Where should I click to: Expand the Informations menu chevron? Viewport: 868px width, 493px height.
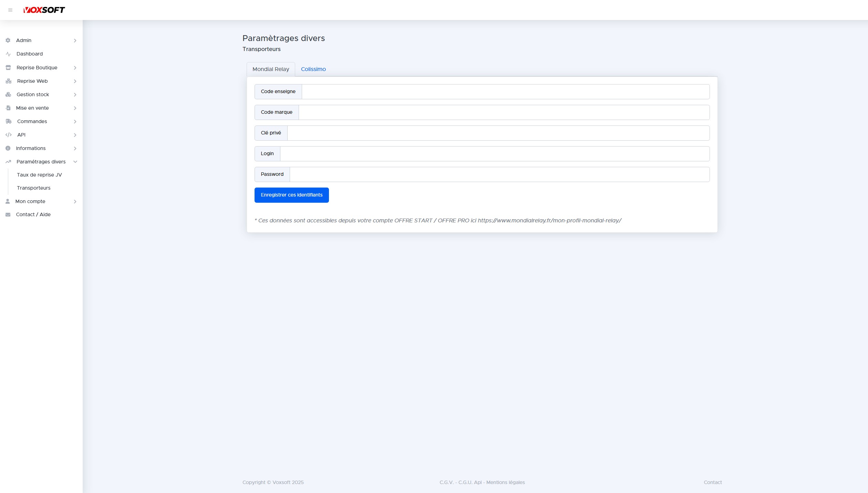coord(75,148)
